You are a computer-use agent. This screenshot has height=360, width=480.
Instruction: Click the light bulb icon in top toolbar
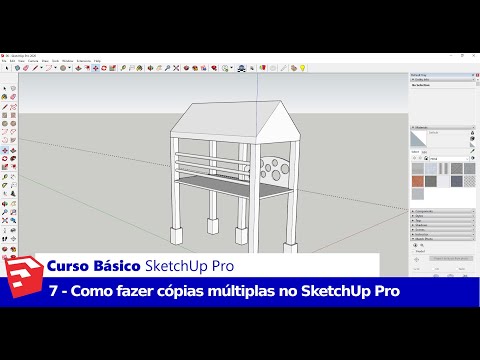click(302, 68)
